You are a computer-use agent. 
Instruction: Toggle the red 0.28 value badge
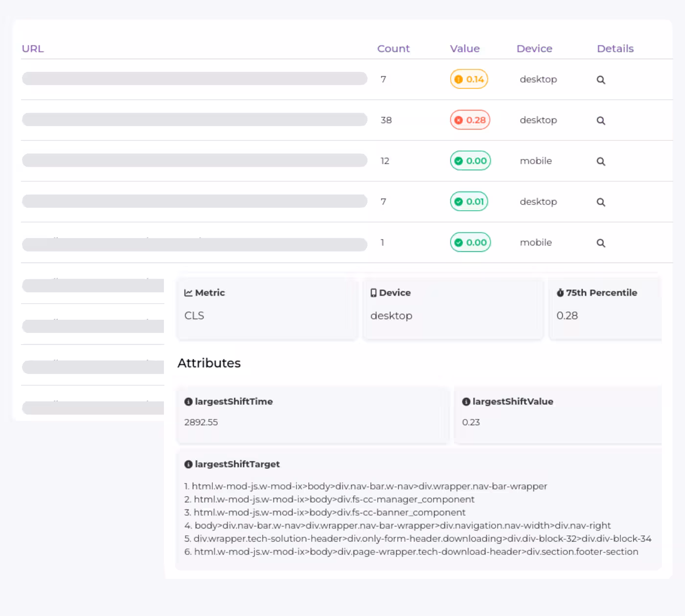point(470,120)
